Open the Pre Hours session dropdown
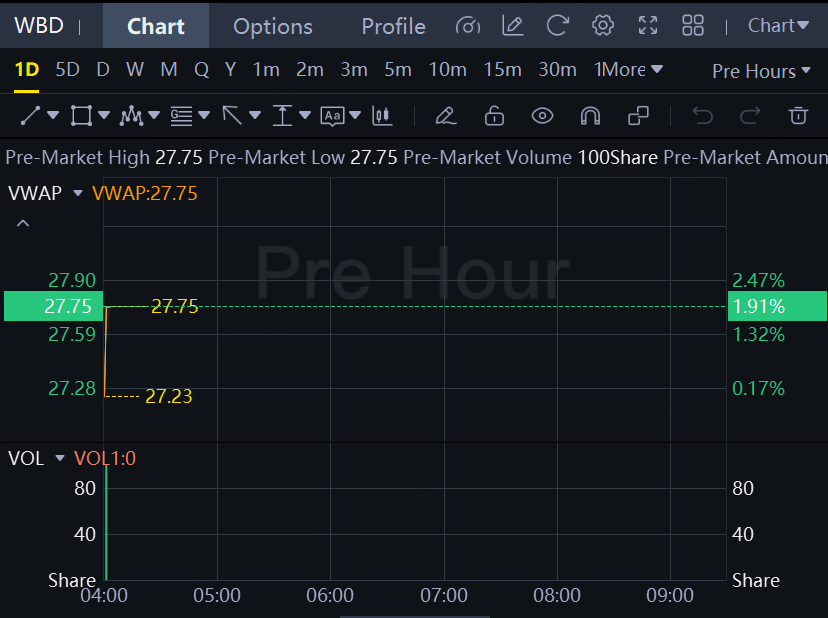Screen dimensions: 828x618 (761, 71)
